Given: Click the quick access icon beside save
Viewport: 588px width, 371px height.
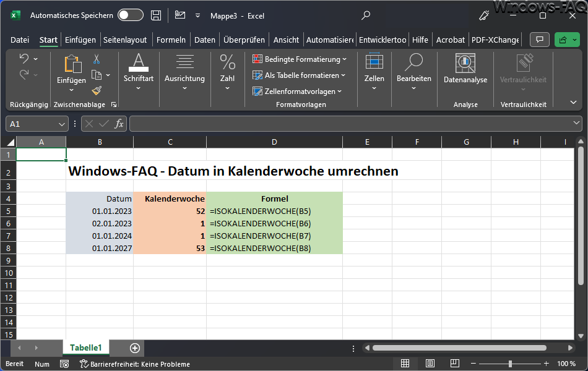Looking at the screenshot, I should tap(180, 15).
